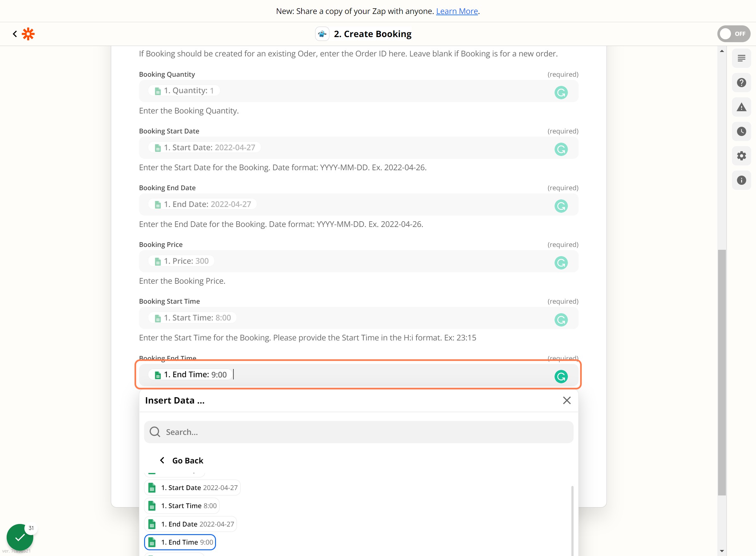Click the '1. Quantity: 1' data pill
756x556 pixels.
point(184,91)
